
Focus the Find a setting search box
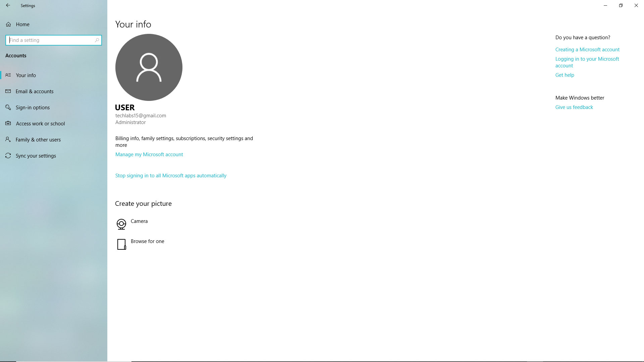[54, 40]
